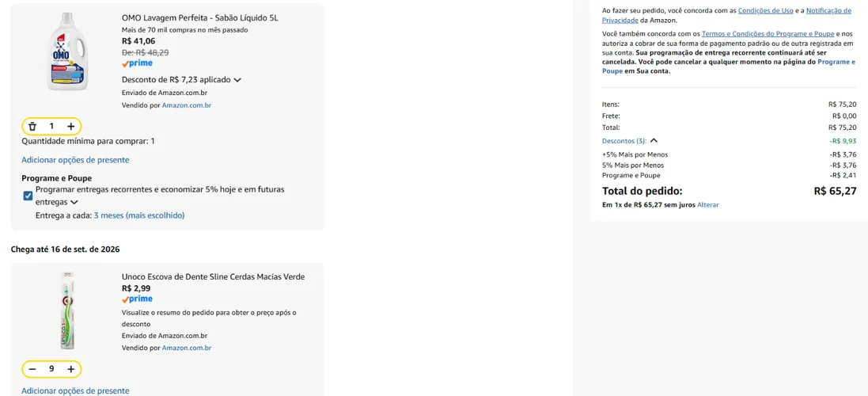The width and height of the screenshot is (868, 396).
Task: Decrease toothbrush quantity with minus icon
Action: (x=32, y=369)
